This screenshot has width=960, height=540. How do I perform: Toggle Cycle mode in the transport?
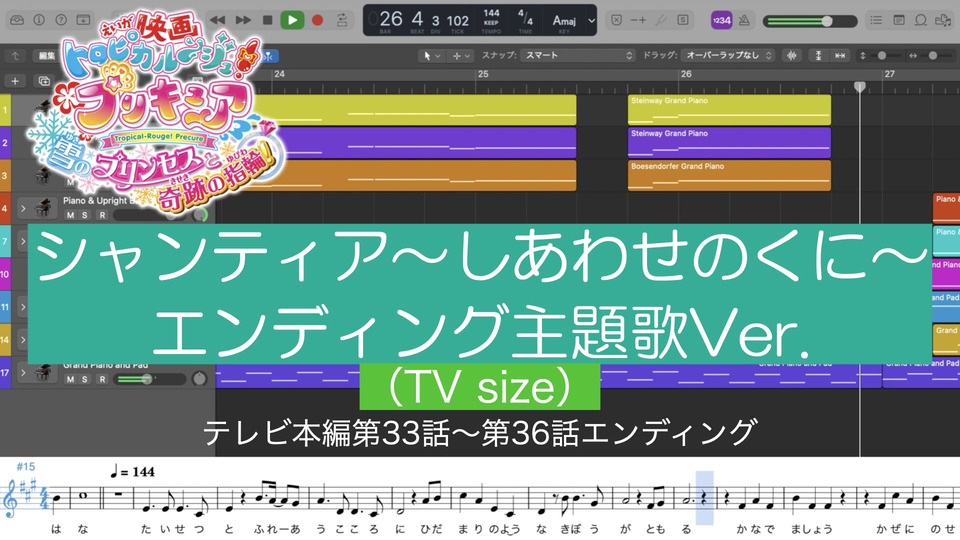coord(342,20)
